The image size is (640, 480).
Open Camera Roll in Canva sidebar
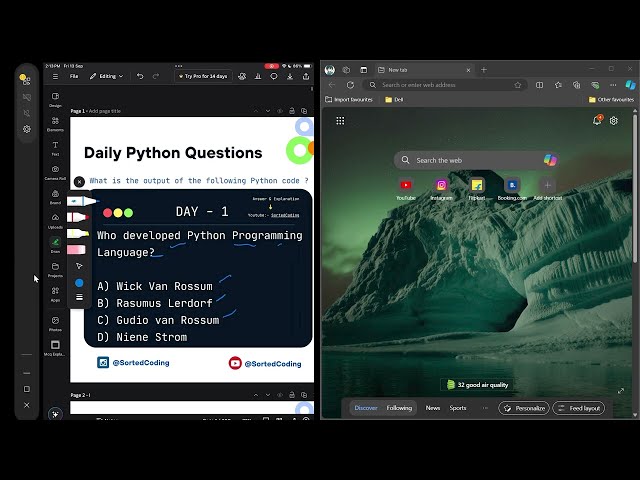coord(55,172)
